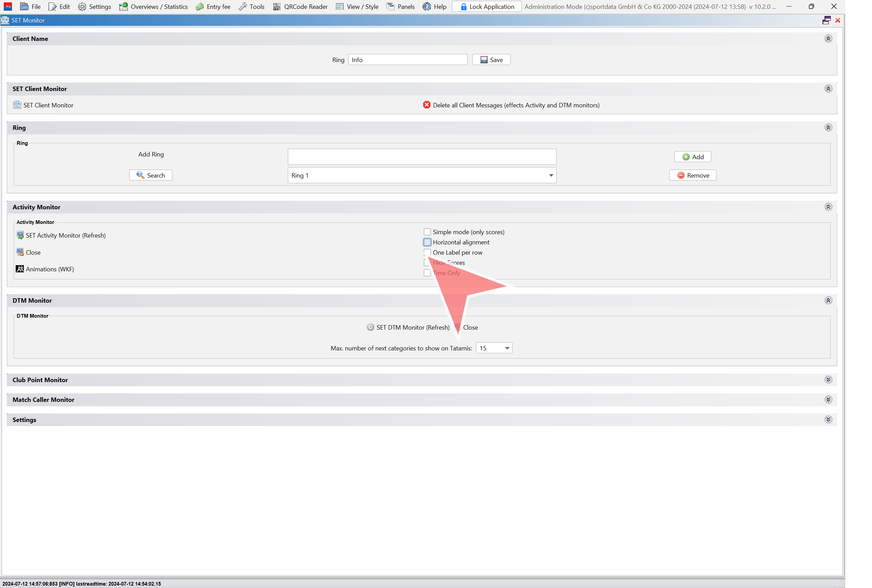Click the Tools wrench icon
Viewport: 872px width, 588px height.
243,6
